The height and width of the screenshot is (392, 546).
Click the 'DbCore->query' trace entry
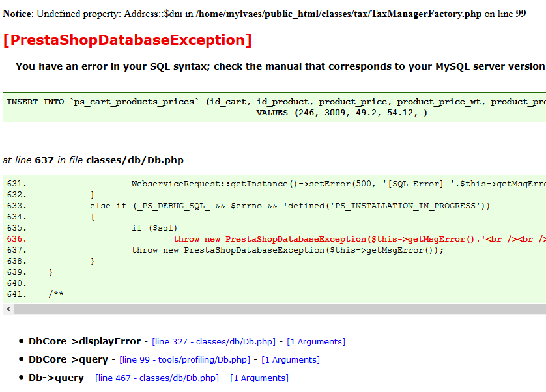pyautogui.click(x=68, y=359)
